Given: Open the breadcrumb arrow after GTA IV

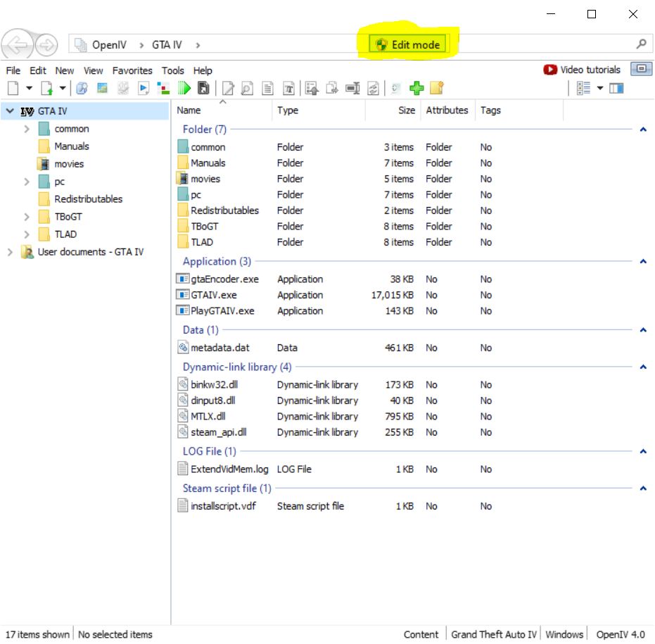Looking at the screenshot, I should click(x=198, y=45).
